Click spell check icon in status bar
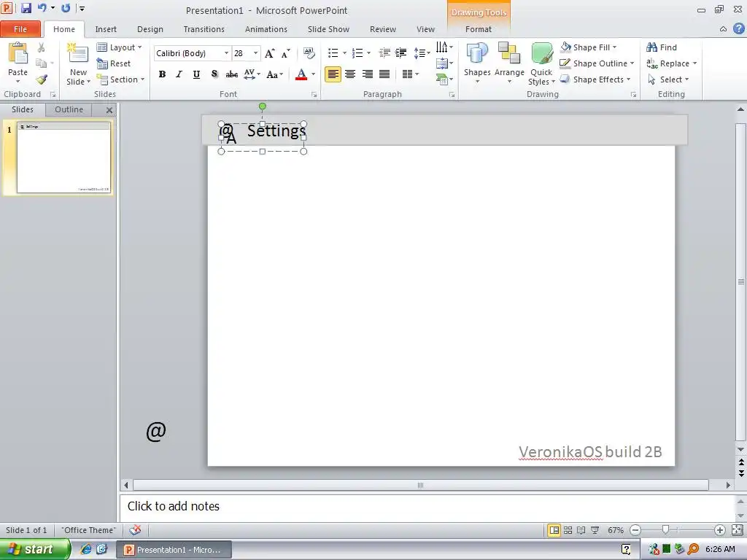 [x=135, y=530]
